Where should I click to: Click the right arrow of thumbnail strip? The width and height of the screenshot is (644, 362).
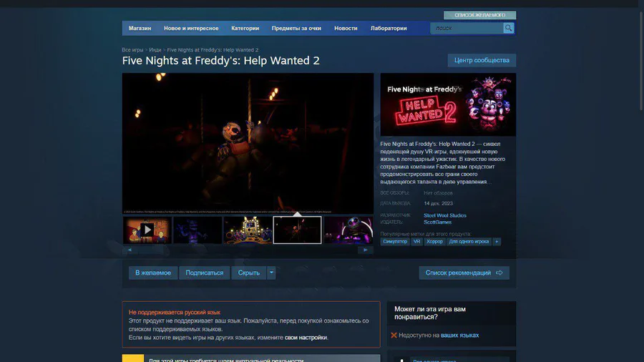(x=366, y=250)
